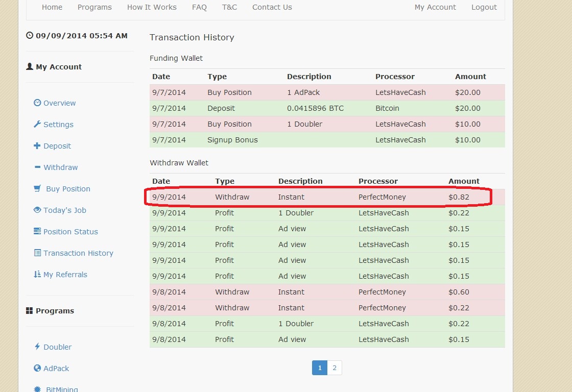The width and height of the screenshot is (572, 392).
Task: Click the My Referrals sort icon
Action: (x=37, y=274)
